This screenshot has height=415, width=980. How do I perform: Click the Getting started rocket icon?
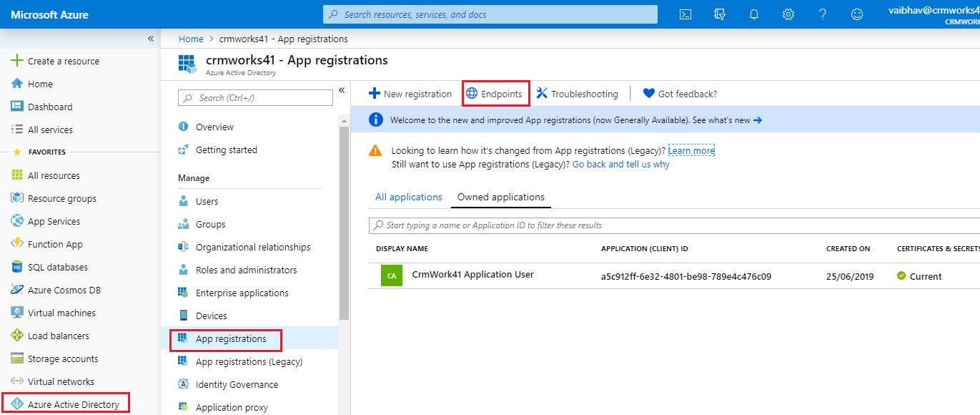point(184,150)
